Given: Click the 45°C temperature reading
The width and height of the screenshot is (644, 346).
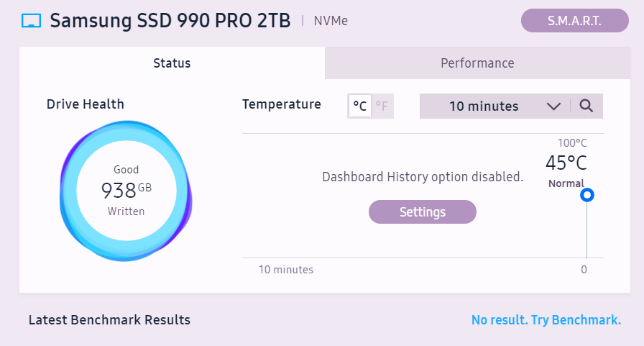Looking at the screenshot, I should [566, 163].
